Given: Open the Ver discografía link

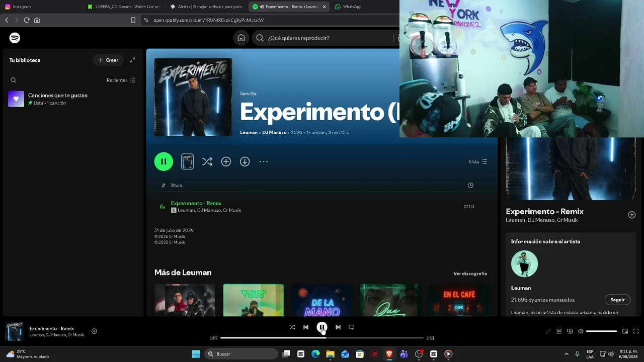Looking at the screenshot, I should click(x=470, y=274).
